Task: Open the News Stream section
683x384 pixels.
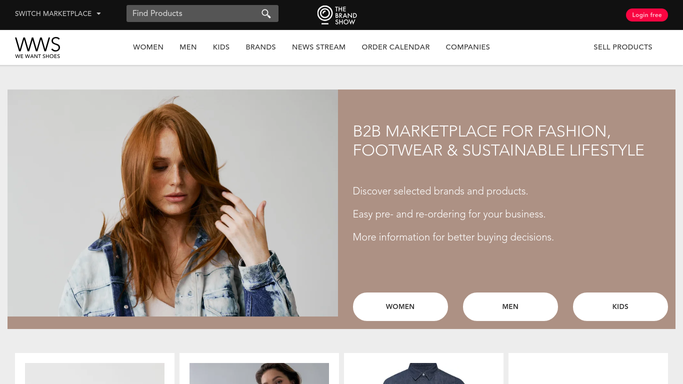Action: tap(318, 47)
